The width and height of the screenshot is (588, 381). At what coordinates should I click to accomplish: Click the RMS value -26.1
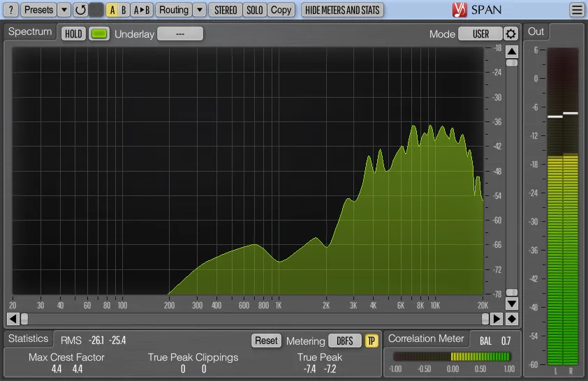point(96,341)
